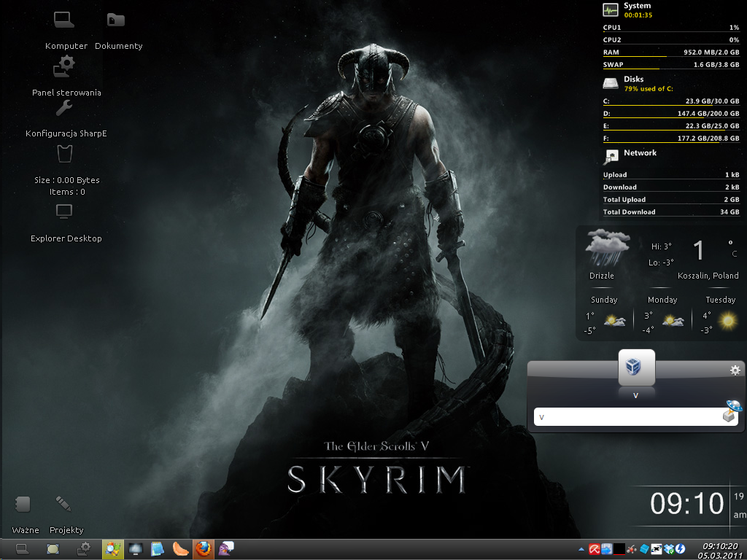This screenshot has width=747, height=560.
Task: Open the Ważne notebook icon
Action: tap(23, 505)
